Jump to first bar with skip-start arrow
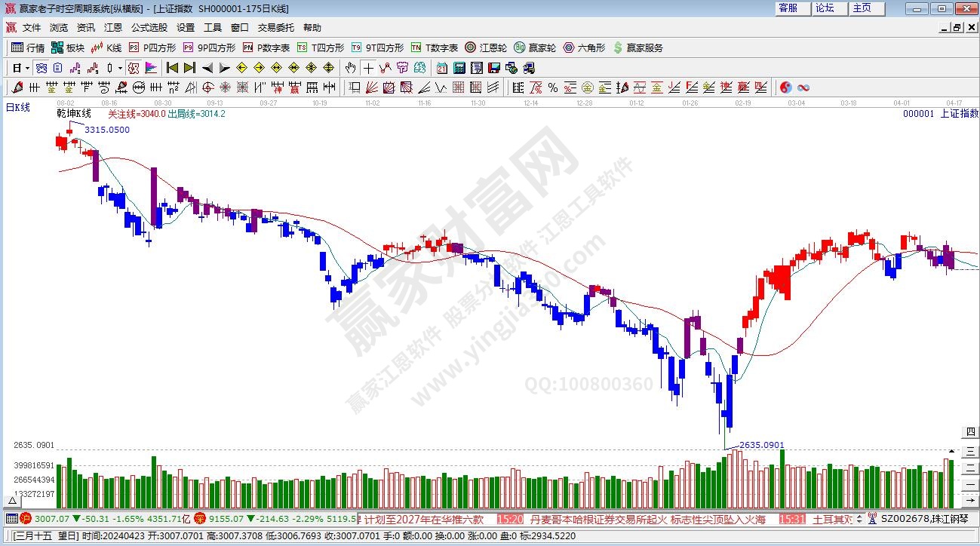980x546 pixels. point(172,68)
